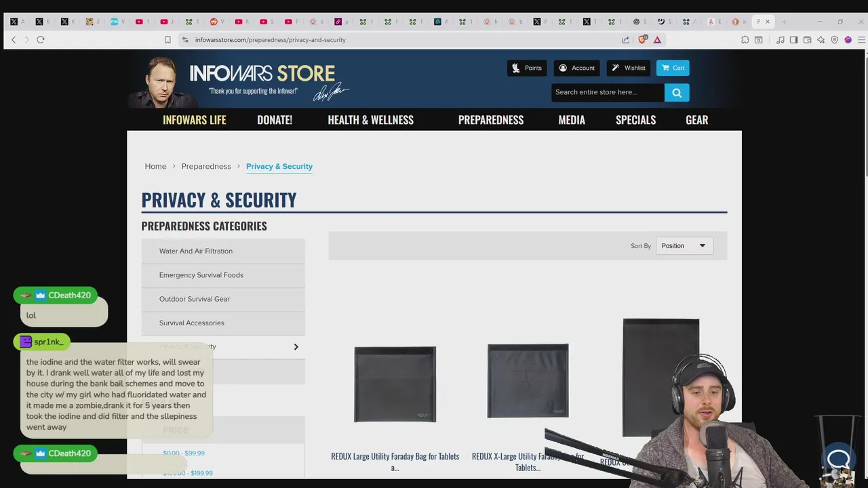
Task: Open the MEDIA menu
Action: [572, 120]
